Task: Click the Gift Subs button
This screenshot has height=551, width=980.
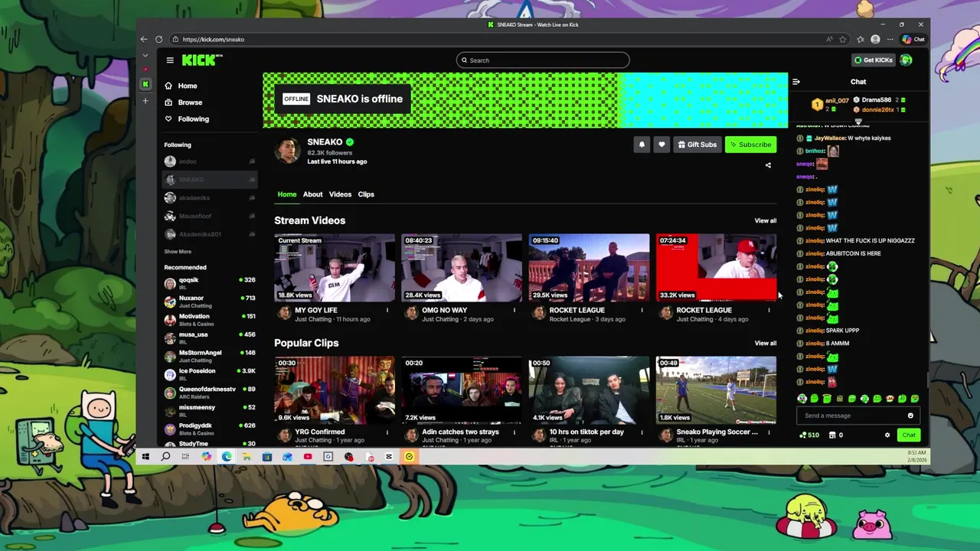Action: (697, 145)
